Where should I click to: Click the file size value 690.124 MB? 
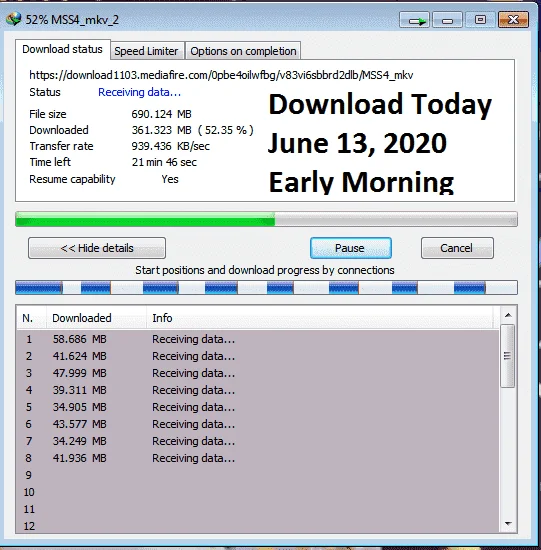click(161, 114)
